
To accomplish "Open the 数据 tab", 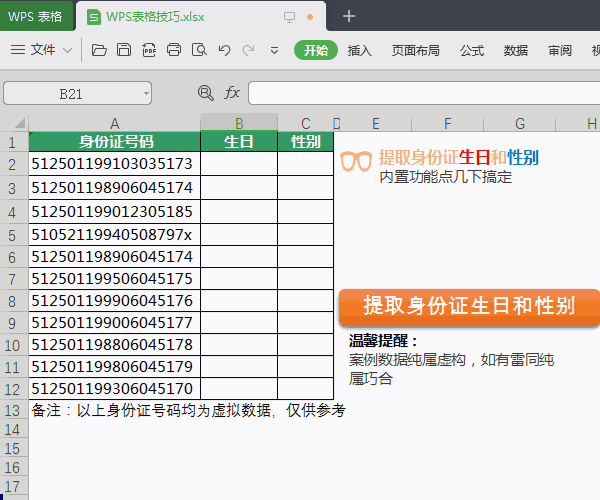I will (x=516, y=50).
